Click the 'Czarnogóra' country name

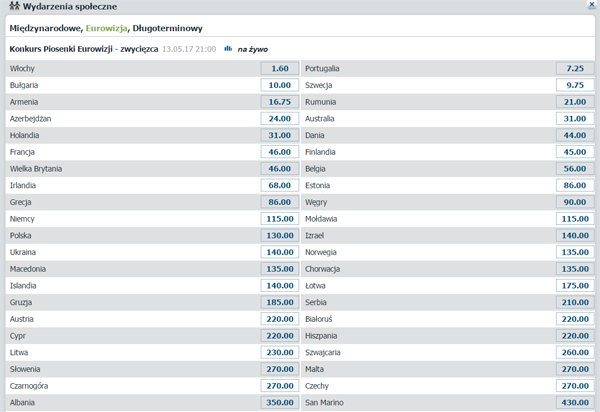click(x=29, y=386)
